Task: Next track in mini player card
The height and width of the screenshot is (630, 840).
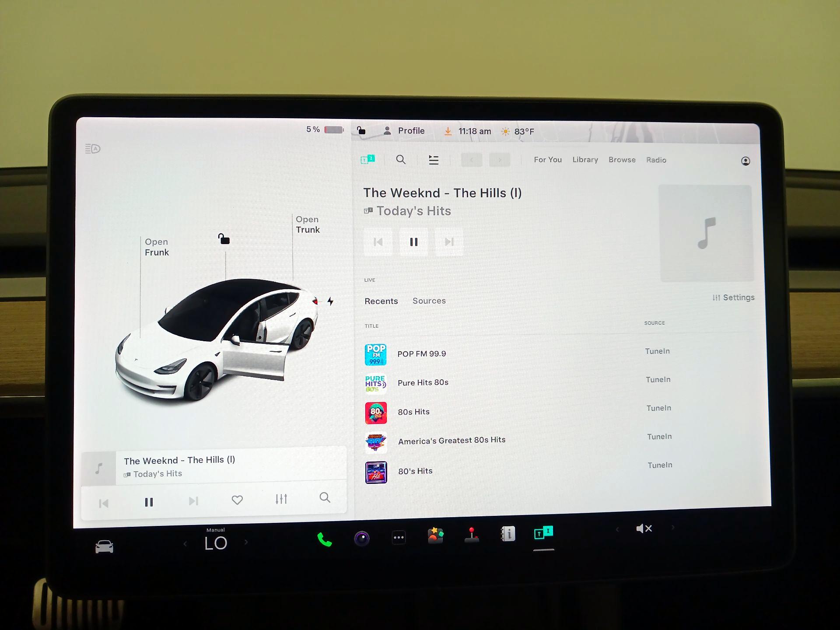Action: coord(193,501)
